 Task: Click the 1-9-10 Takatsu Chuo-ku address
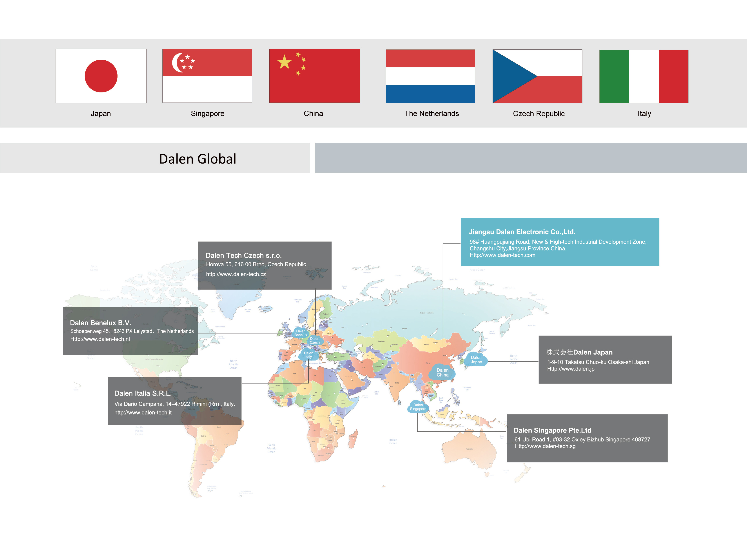(598, 362)
